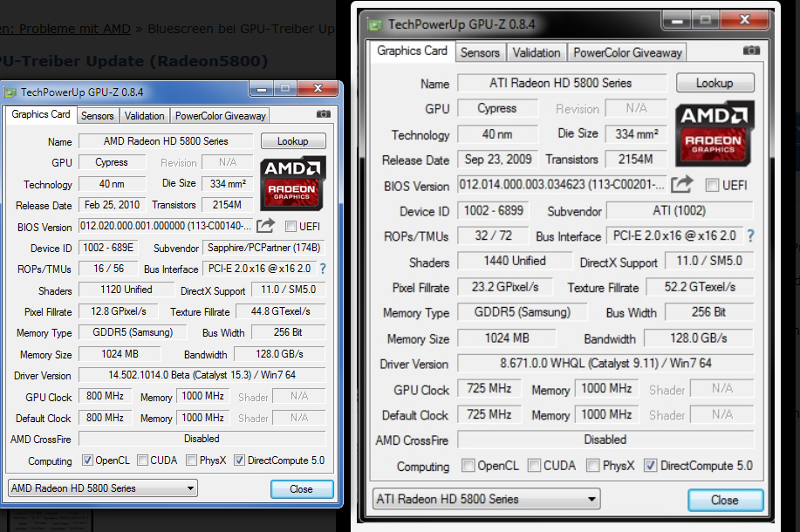This screenshot has width=800, height=532.
Task: Click BIOS Version field 012.014.000.003.034623
Action: (562, 185)
